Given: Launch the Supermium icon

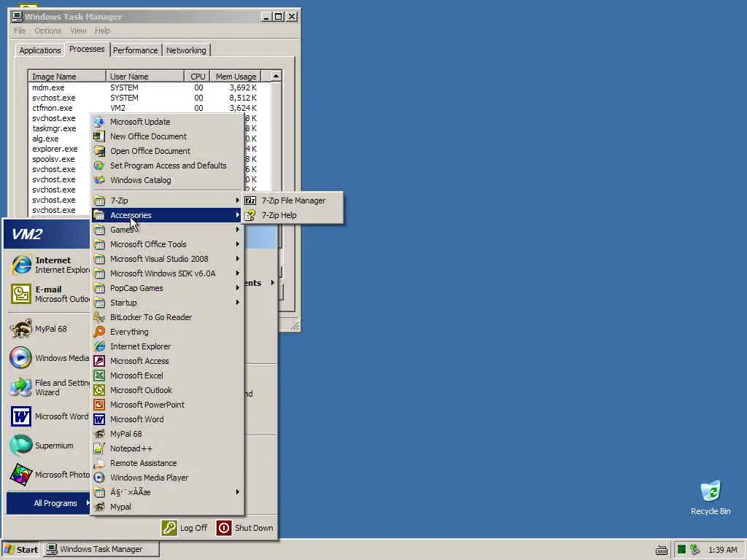Looking at the screenshot, I should tap(21, 446).
